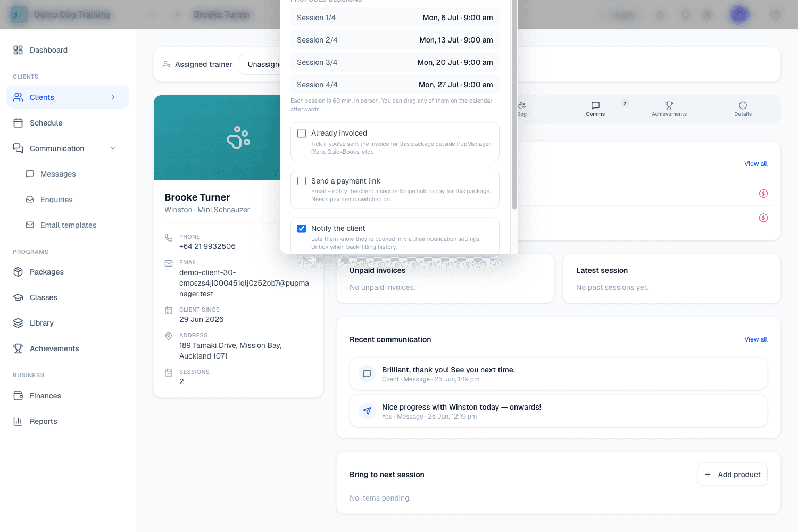The width and height of the screenshot is (798, 532).
Task: Open Classes graduation cap icon
Action: [x=18, y=297]
